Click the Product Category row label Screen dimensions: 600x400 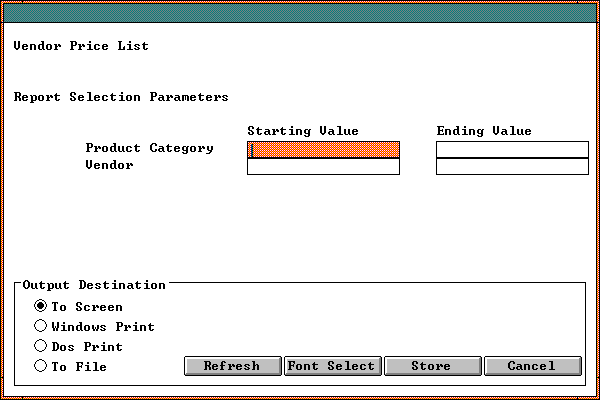pos(149,148)
